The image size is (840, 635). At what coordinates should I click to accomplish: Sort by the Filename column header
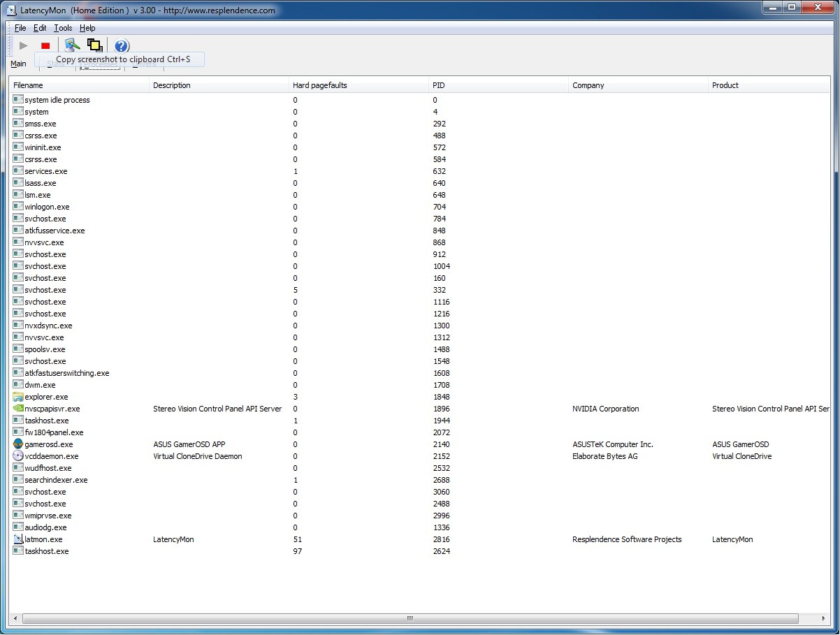pyautogui.click(x=80, y=85)
